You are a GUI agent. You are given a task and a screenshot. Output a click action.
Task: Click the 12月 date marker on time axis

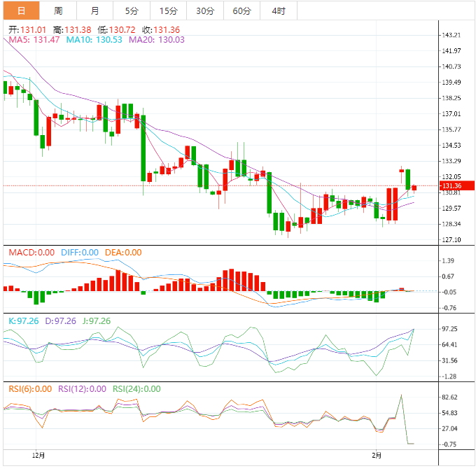[38, 456]
